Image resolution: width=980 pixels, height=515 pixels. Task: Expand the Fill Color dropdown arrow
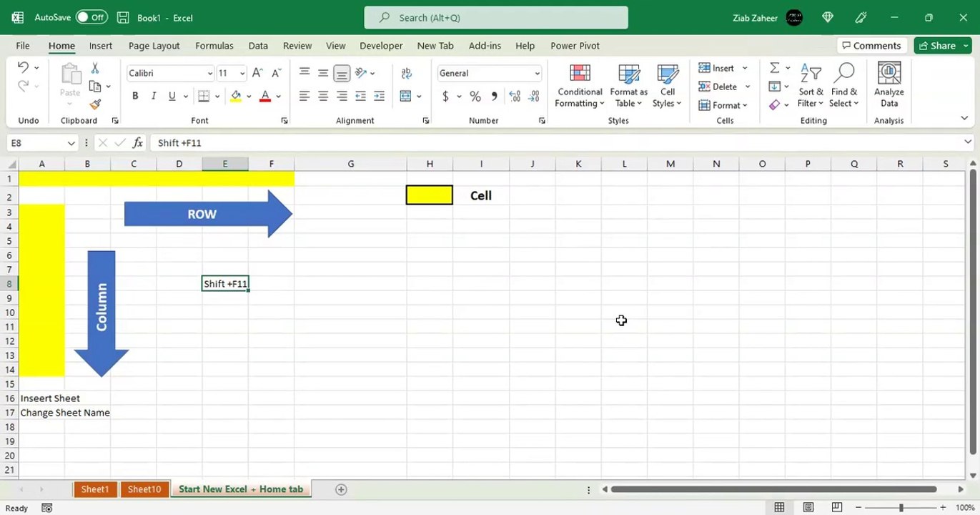pos(249,96)
